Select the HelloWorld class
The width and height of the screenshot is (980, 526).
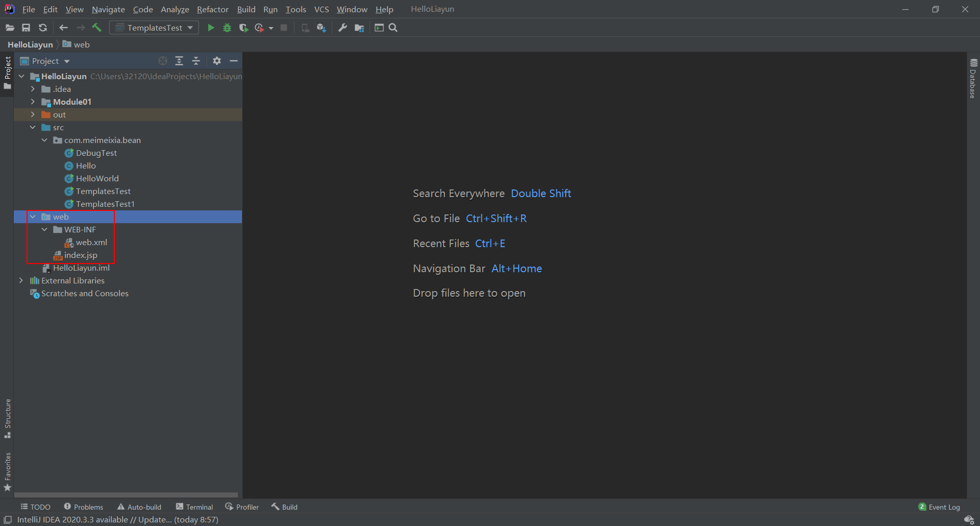tap(97, 178)
